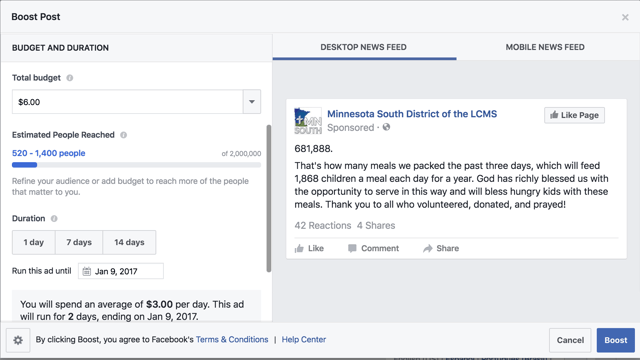Click the Estimated People Reached info icon
The image size is (640, 360).
click(123, 135)
